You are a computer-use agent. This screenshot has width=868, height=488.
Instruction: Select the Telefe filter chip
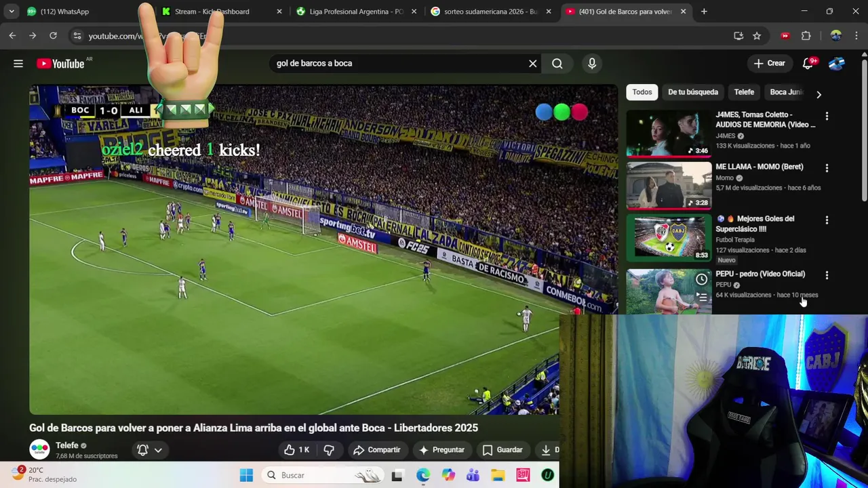(x=744, y=92)
